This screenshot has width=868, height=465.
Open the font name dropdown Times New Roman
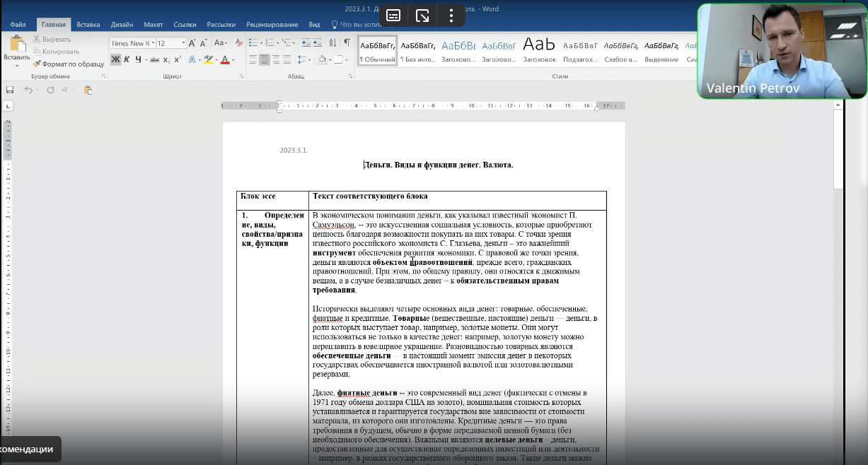coord(132,43)
